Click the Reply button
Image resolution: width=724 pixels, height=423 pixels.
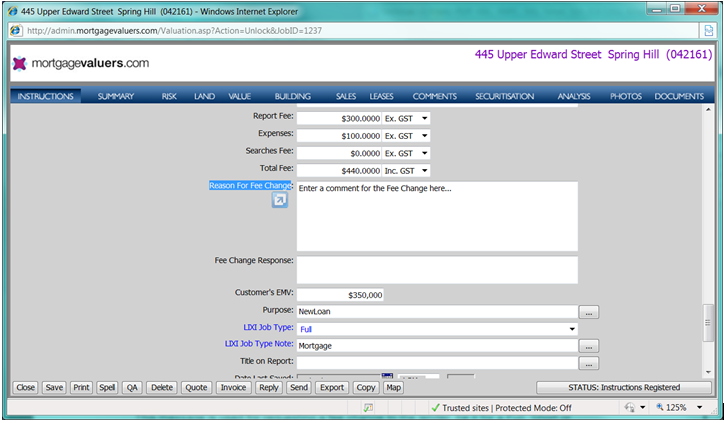click(x=269, y=387)
